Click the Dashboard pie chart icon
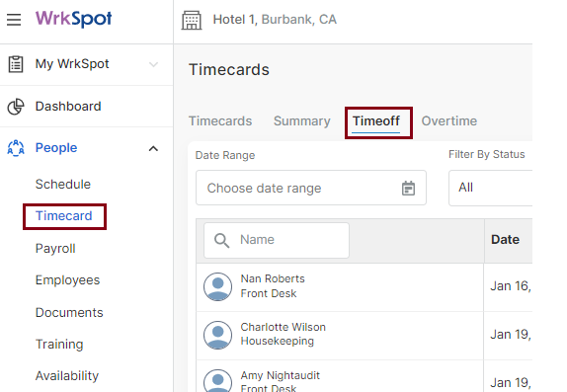 coord(16,107)
